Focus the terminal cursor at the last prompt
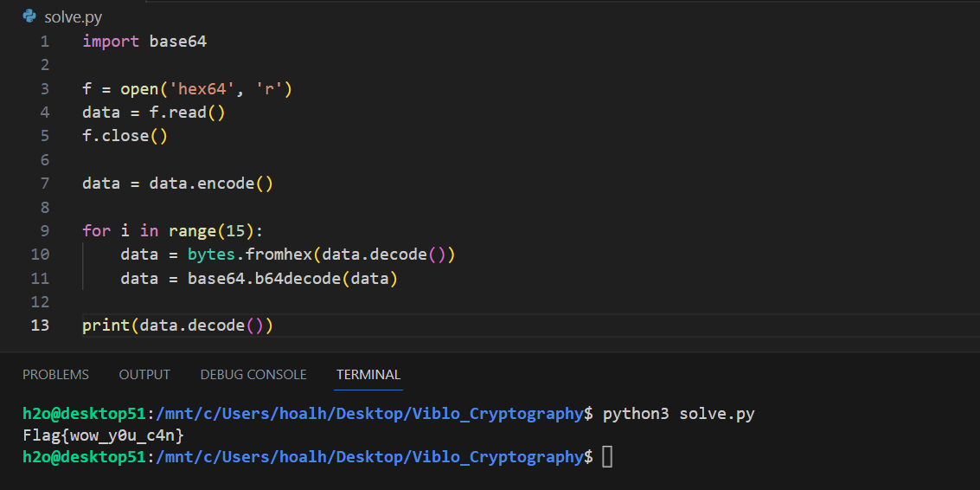The width and height of the screenshot is (980, 490). point(607,456)
